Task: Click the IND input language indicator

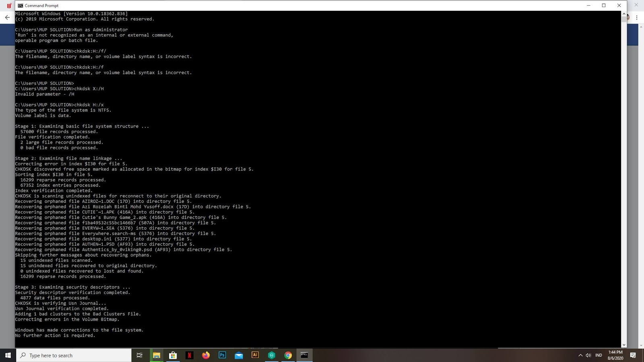Action: click(x=599, y=355)
